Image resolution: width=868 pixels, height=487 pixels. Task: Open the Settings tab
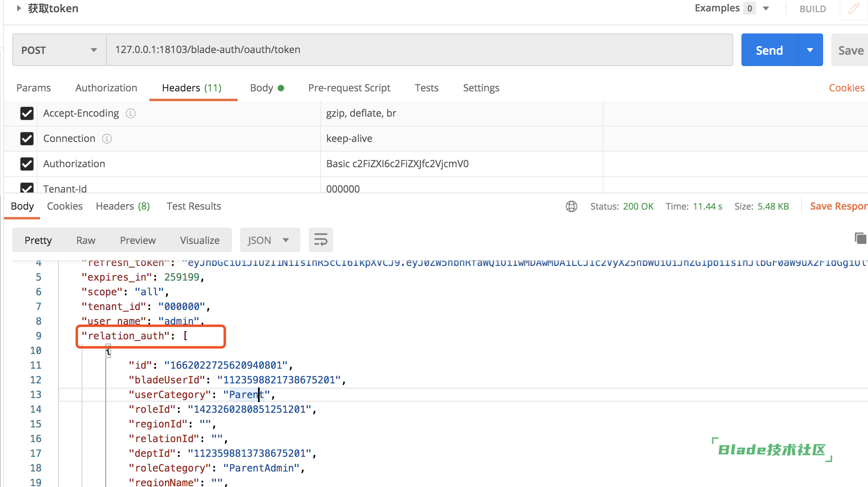click(481, 88)
